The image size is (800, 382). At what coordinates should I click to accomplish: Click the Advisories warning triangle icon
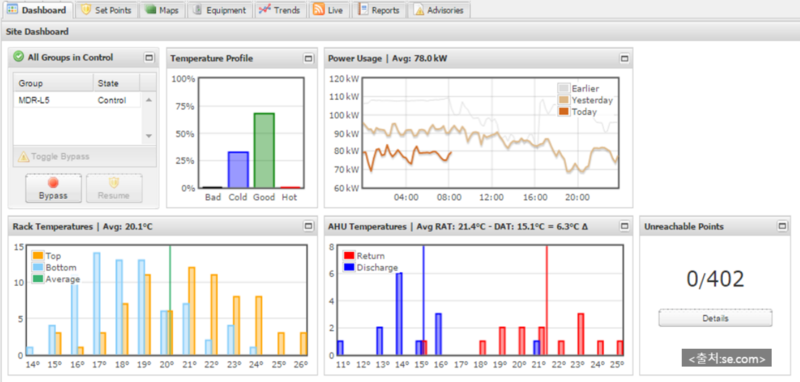419,10
